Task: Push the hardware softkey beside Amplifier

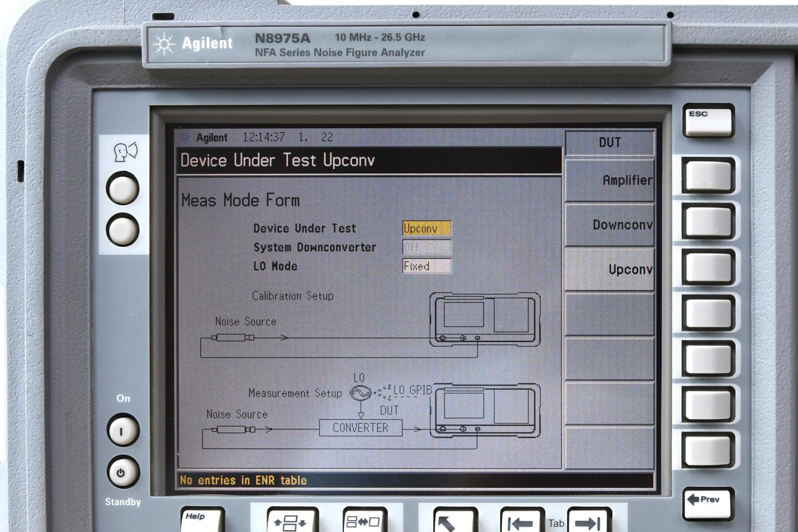Action: click(708, 176)
